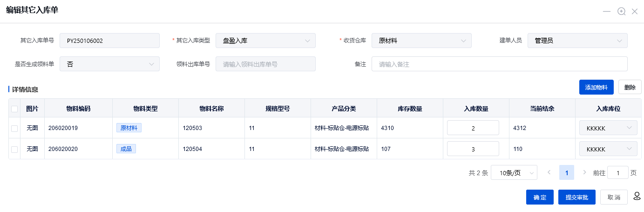Viewport: 644px width, 212px height.
Task: Toggle the select-all checkbox in table header
Action: (x=14, y=109)
